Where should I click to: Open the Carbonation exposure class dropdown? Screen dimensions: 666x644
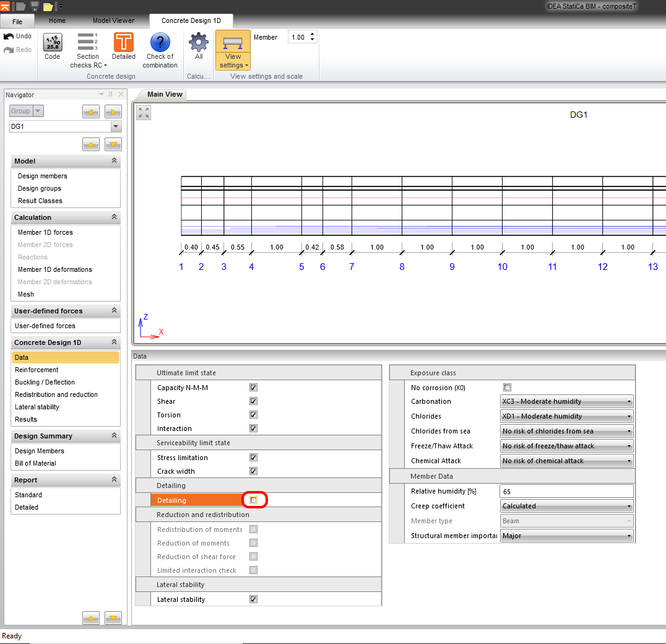[x=628, y=401]
